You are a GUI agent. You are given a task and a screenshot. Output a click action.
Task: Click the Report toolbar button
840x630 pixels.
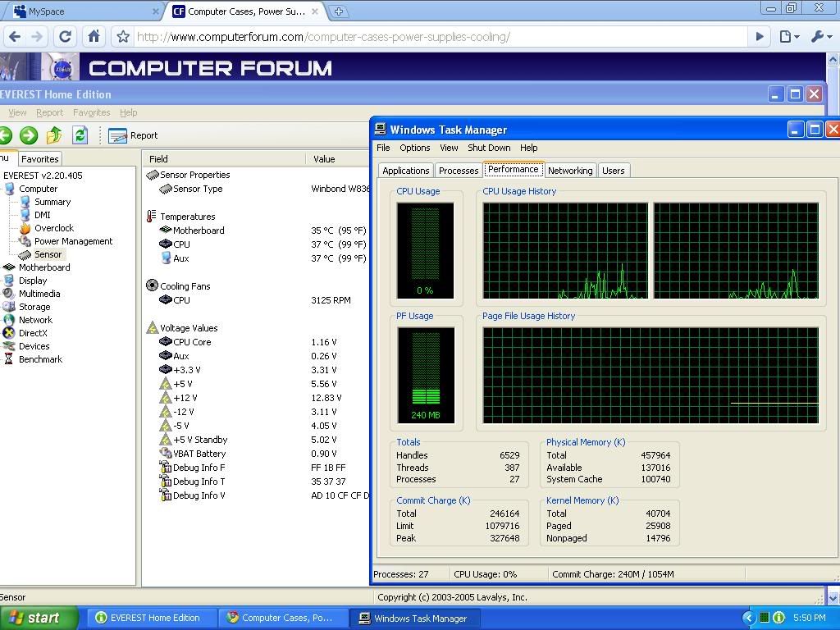click(133, 135)
